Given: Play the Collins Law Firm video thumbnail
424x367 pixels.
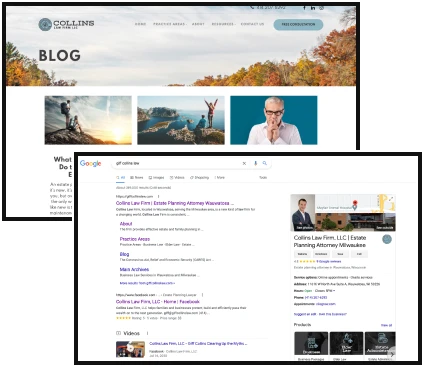Looking at the screenshot, I should click(130, 349).
